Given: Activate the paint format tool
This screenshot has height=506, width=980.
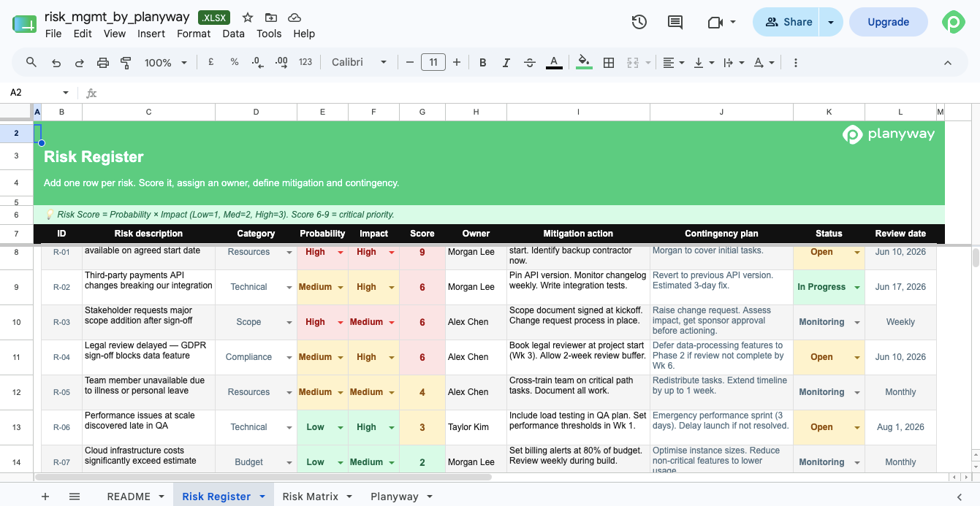Looking at the screenshot, I should [x=126, y=63].
